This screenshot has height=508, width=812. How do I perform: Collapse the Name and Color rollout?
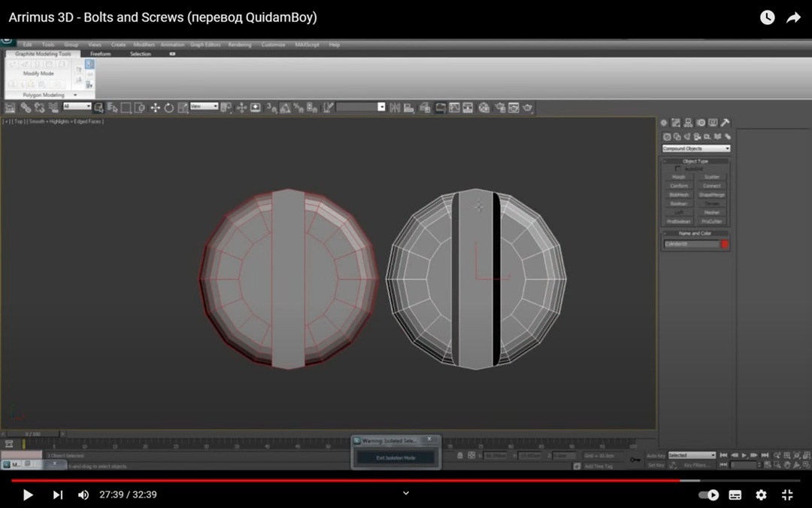pos(695,233)
